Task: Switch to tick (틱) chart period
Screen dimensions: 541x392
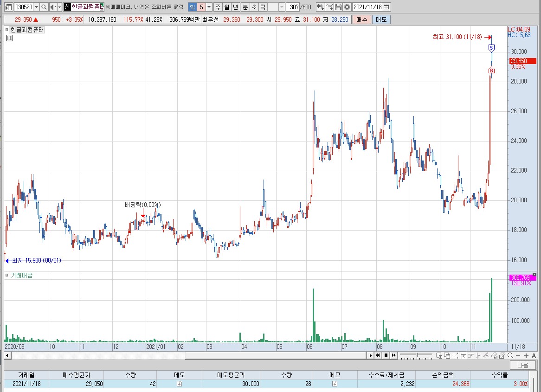Action: (263, 7)
